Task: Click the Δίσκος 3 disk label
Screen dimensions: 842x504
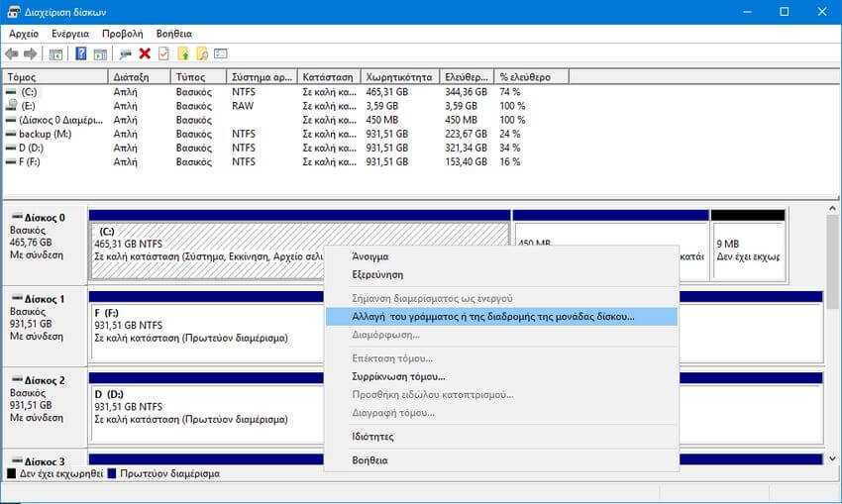Action: tap(45, 461)
